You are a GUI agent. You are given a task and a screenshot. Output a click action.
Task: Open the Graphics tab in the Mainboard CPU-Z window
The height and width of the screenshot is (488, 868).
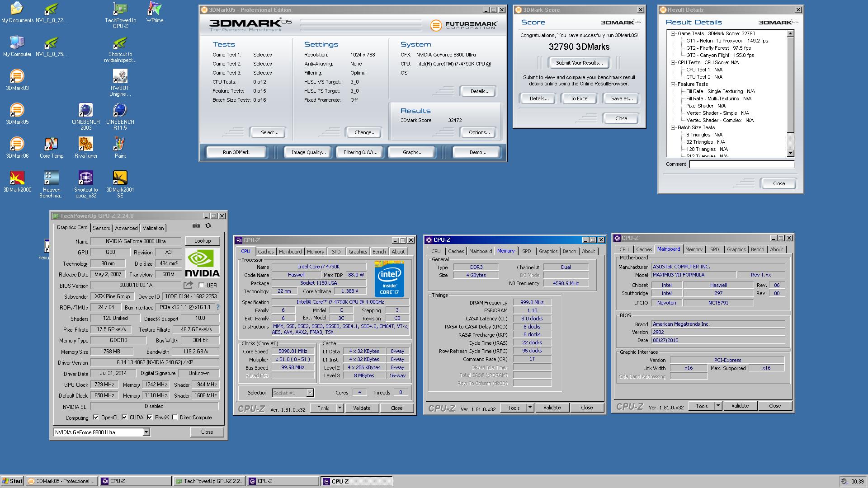coord(736,249)
